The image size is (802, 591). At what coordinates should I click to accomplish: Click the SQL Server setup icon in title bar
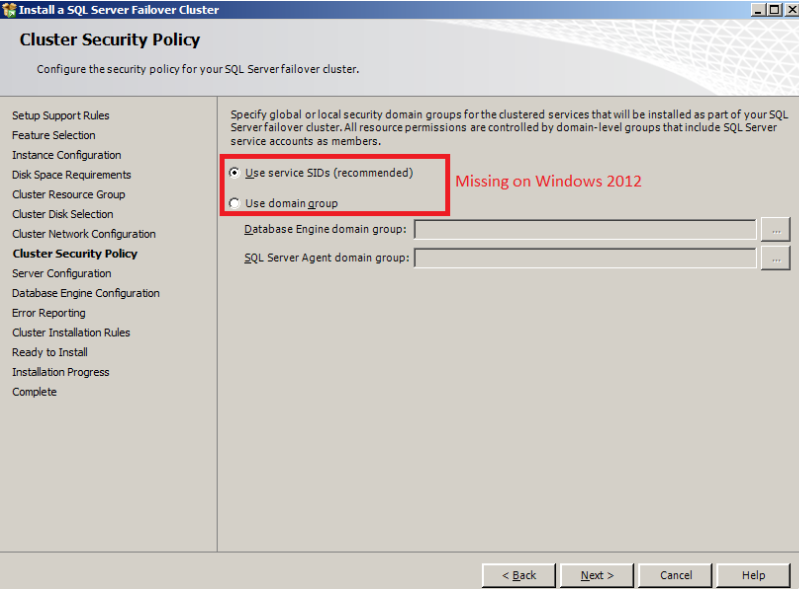click(10, 9)
